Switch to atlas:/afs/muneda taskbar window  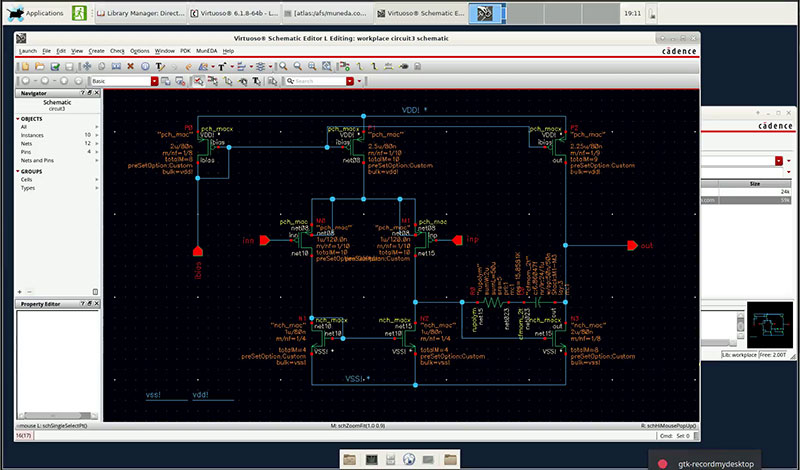point(327,13)
